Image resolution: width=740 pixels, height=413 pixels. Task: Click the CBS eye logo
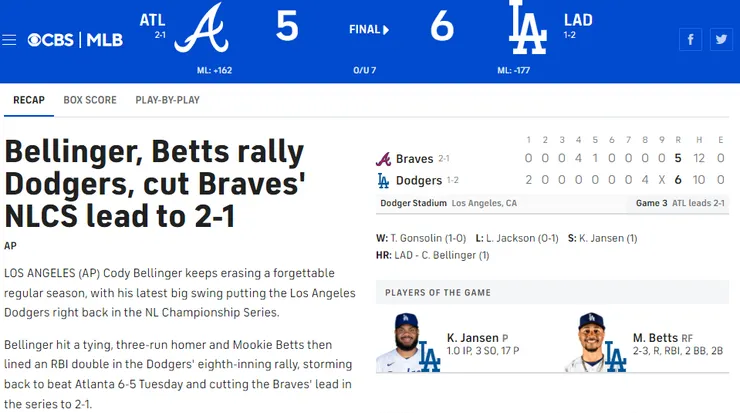[35, 40]
